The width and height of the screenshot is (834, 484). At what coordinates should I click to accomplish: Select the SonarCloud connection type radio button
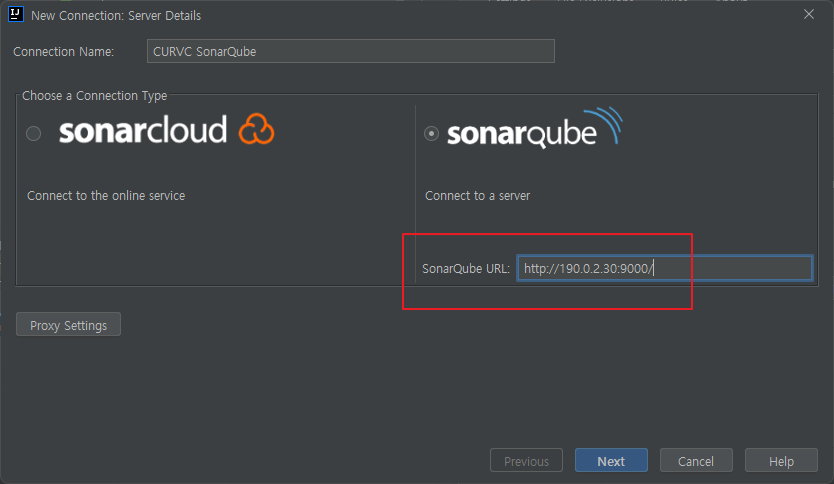[34, 133]
